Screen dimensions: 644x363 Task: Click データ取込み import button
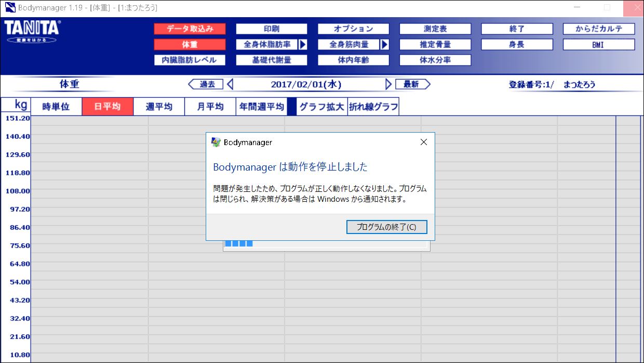[x=190, y=29]
